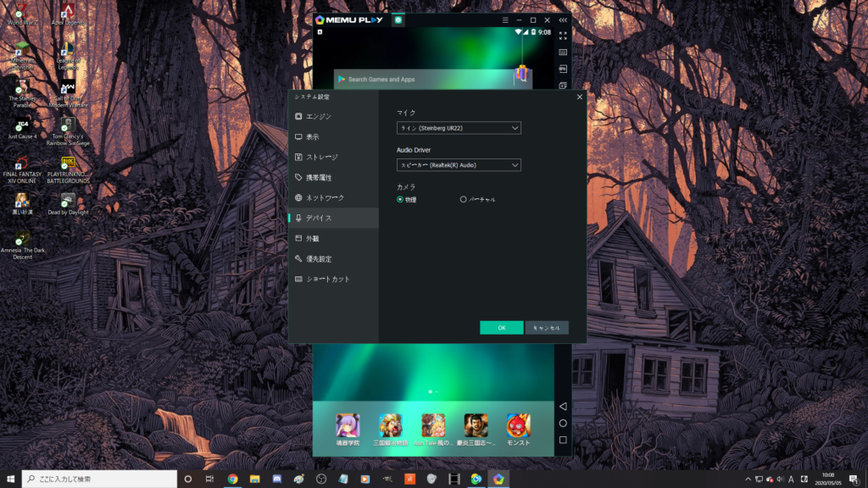Select the FINAL FANTASY XIV ONLINE icon

coord(22,169)
